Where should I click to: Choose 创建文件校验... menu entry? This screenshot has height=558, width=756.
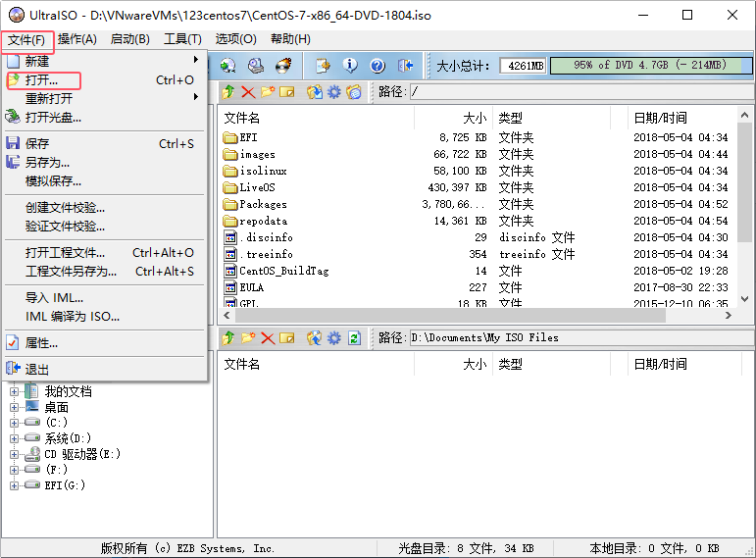(x=105, y=208)
